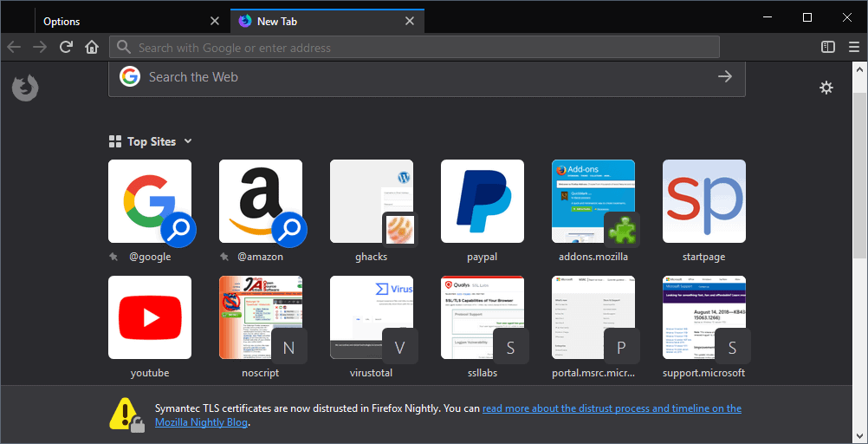The height and width of the screenshot is (444, 868).
Task: Follow the distrust process and timeline link
Action: [612, 408]
